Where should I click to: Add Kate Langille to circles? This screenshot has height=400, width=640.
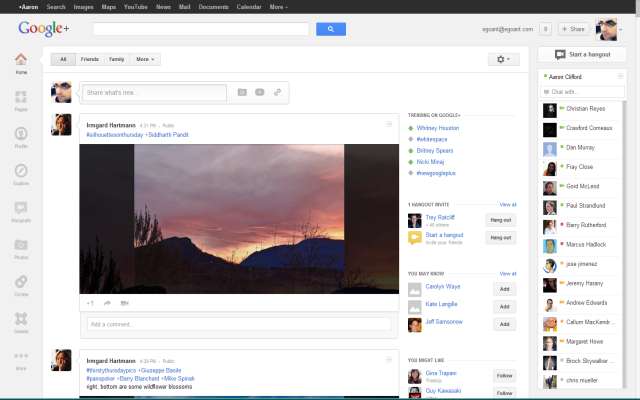tap(504, 307)
